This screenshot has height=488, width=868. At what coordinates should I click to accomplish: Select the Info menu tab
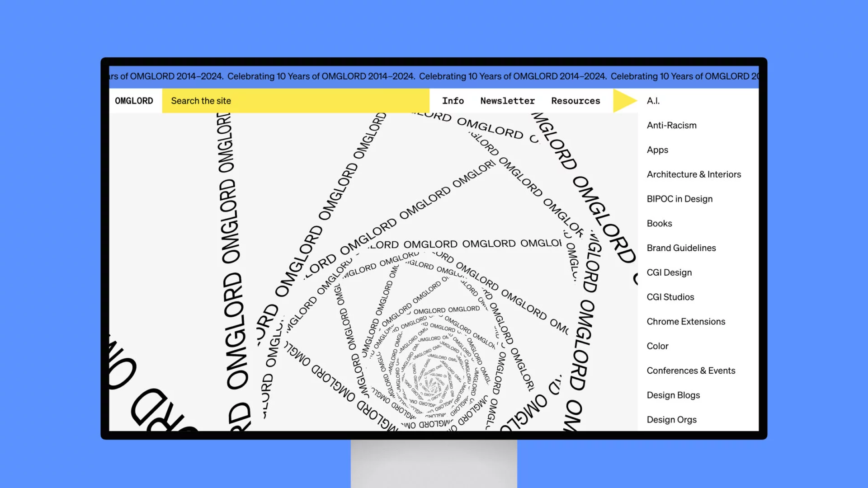coord(453,100)
